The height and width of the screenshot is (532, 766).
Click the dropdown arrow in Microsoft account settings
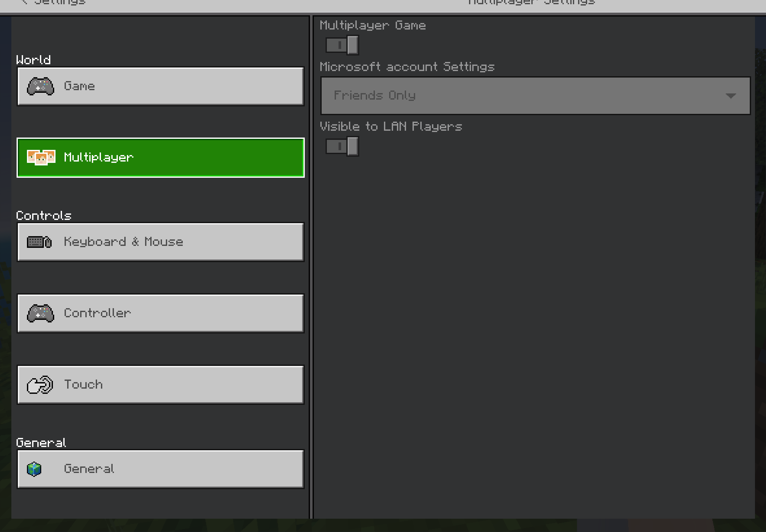pos(730,96)
